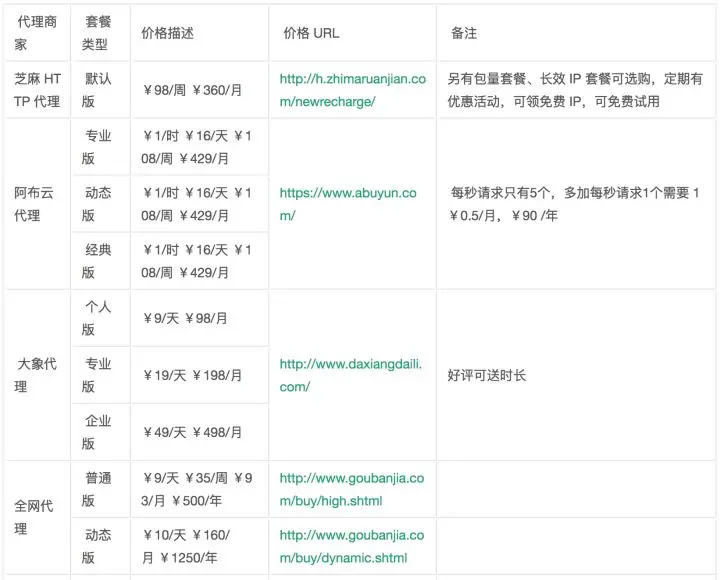Select the 全网代理 cell
The width and height of the screenshot is (720, 580).
point(37,518)
